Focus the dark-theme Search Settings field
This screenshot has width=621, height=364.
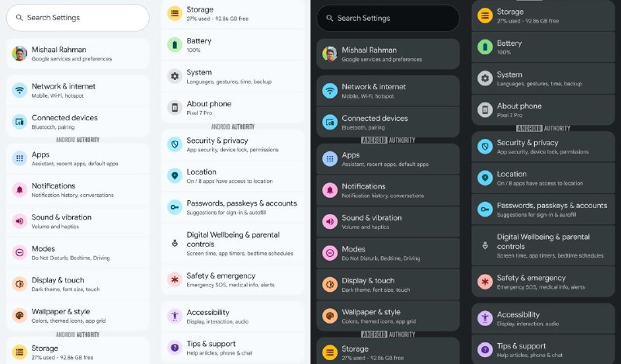coord(387,18)
